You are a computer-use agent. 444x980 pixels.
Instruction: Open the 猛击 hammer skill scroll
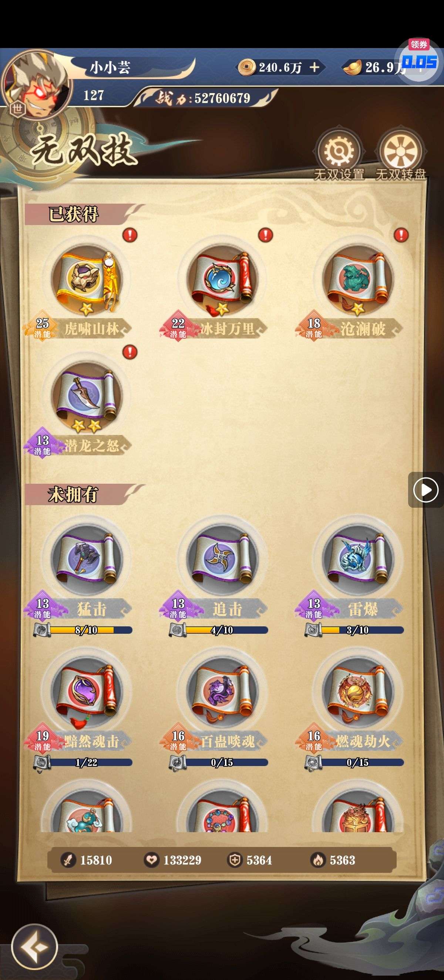[x=87, y=558]
